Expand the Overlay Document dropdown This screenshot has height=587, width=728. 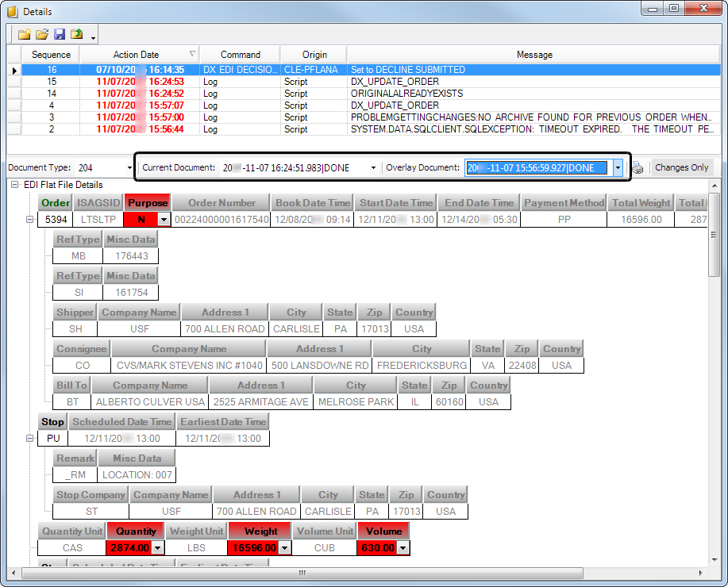(618, 168)
